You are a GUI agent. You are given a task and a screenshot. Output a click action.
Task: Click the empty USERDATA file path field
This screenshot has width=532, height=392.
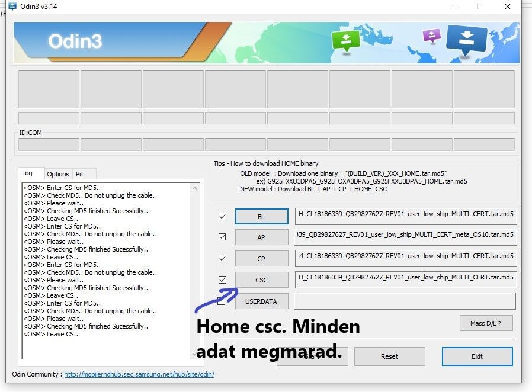click(405, 301)
